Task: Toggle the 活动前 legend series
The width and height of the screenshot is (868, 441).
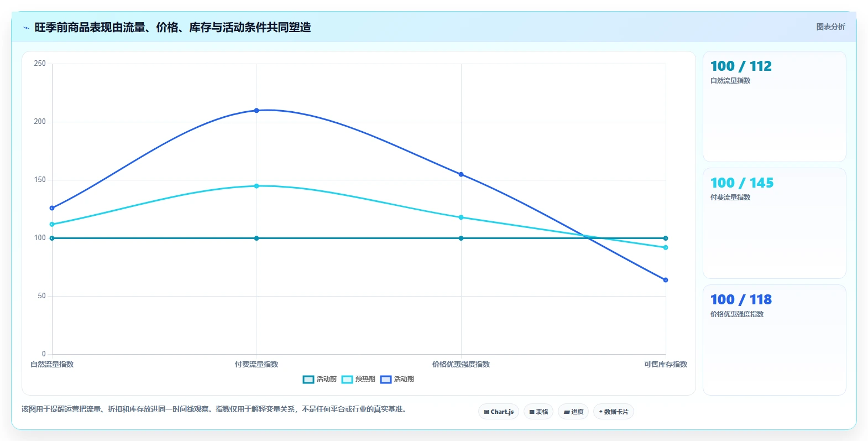Action: (320, 379)
